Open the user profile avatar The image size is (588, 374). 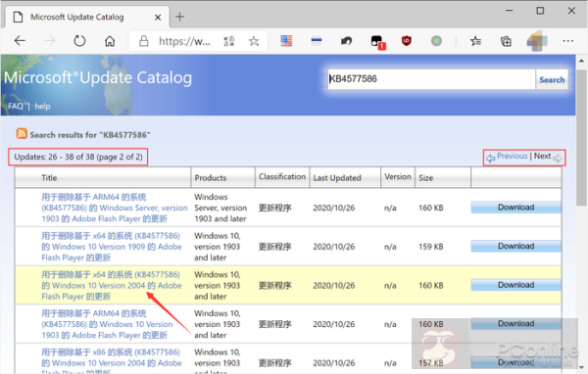coord(537,41)
